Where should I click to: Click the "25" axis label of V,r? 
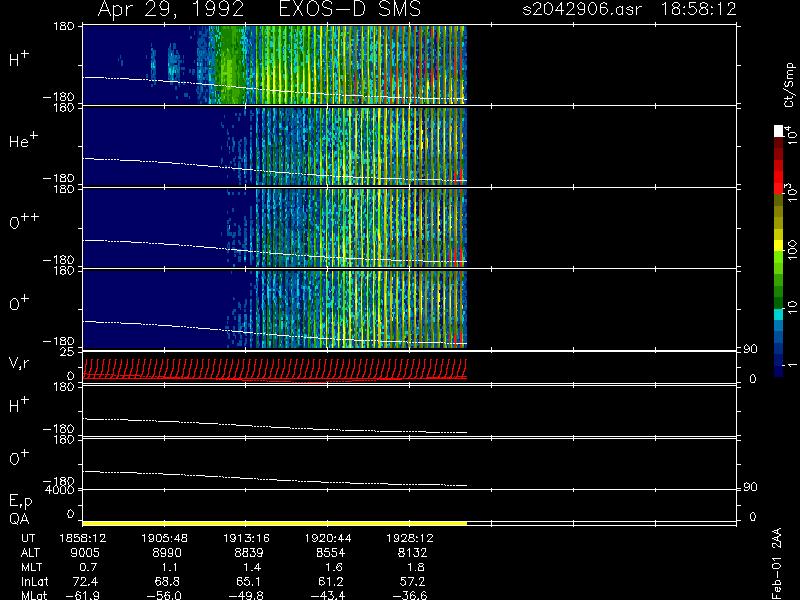(67, 352)
